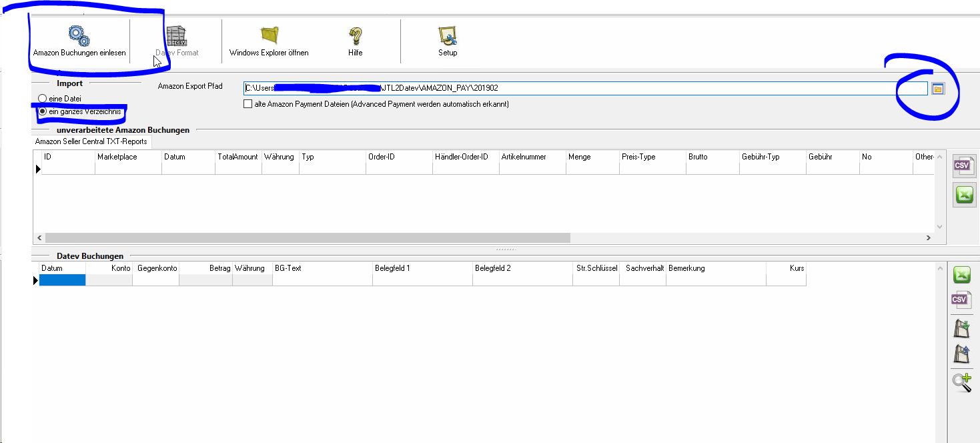Export unverarbeitete Amazon Buchungen grid to CSV
Viewport: 980px width, 443px height.
coord(963,165)
